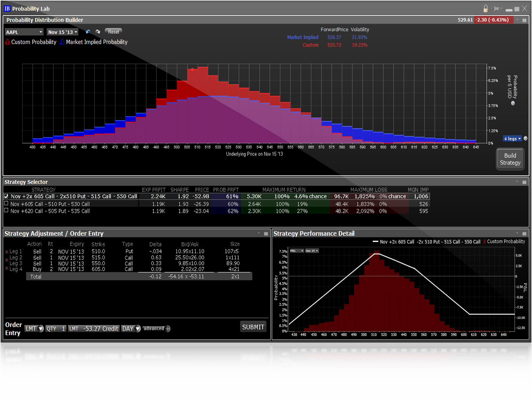Open the P&L dropdown in performance chart
Viewport: 532px width, 399px height.
point(297,251)
